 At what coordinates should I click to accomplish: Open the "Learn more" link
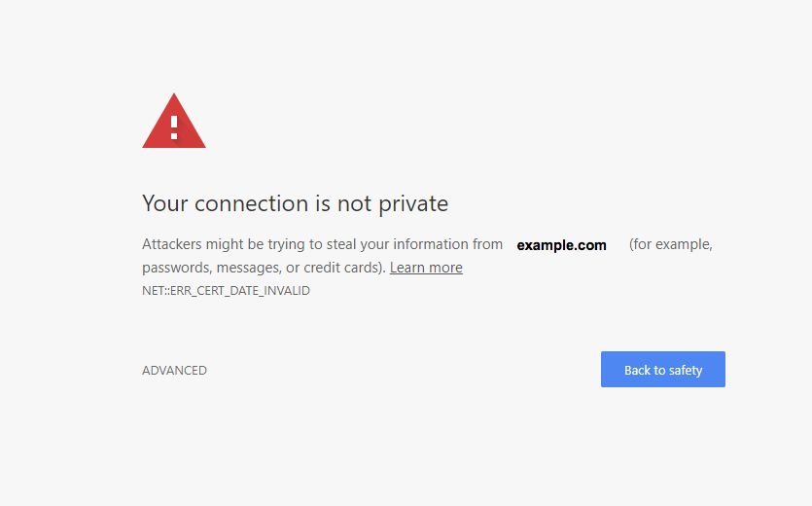coord(426,268)
